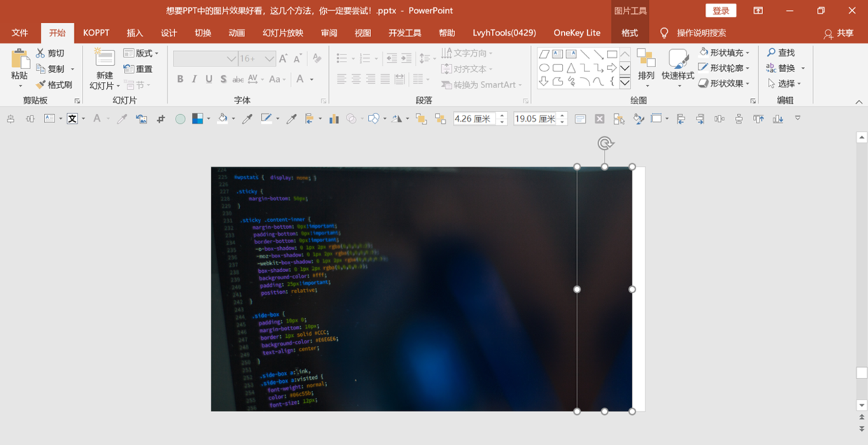Toggle Underline formatting
Image resolution: width=868 pixels, height=445 pixels.
pyautogui.click(x=209, y=79)
